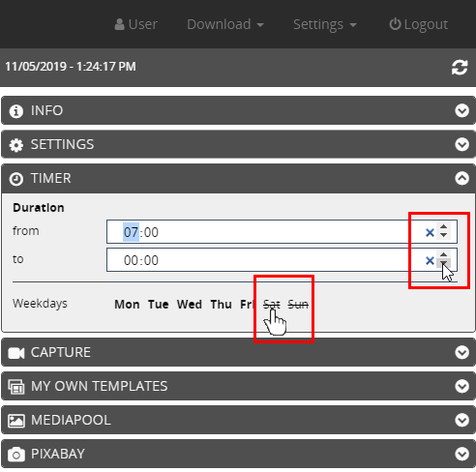Open the User link in the top bar
The height and width of the screenshot is (472, 476).
point(136,24)
